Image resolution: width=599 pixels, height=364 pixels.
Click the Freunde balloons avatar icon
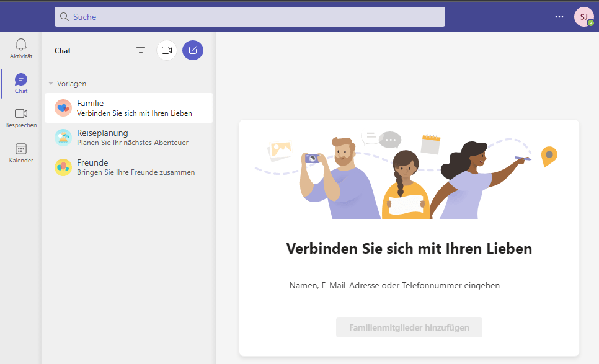click(63, 167)
